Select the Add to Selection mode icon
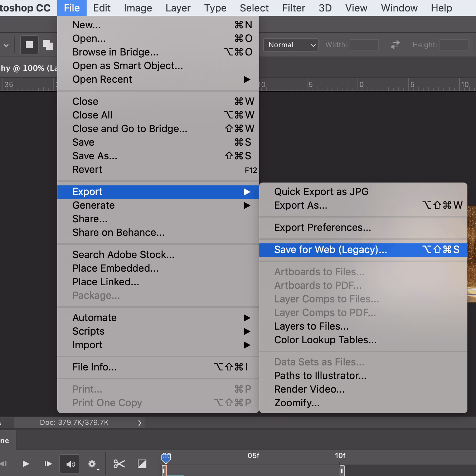The width and height of the screenshot is (476, 476). pos(48,45)
